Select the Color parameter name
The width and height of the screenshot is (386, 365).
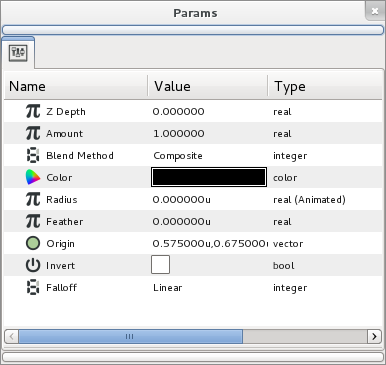[x=59, y=178]
